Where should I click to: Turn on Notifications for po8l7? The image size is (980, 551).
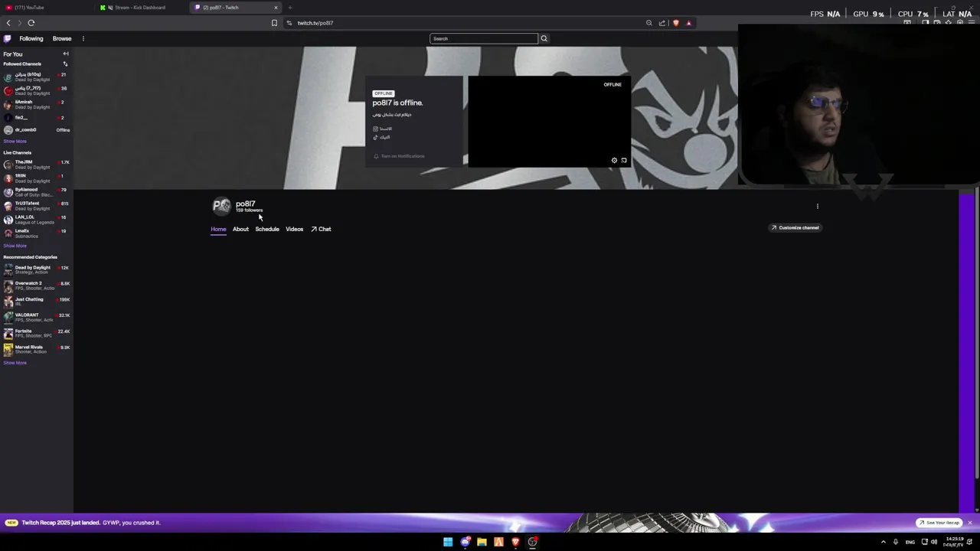(x=399, y=156)
